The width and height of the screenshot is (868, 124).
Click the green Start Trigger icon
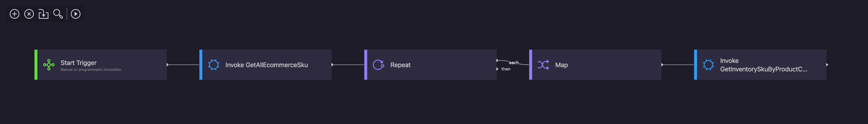(49, 65)
